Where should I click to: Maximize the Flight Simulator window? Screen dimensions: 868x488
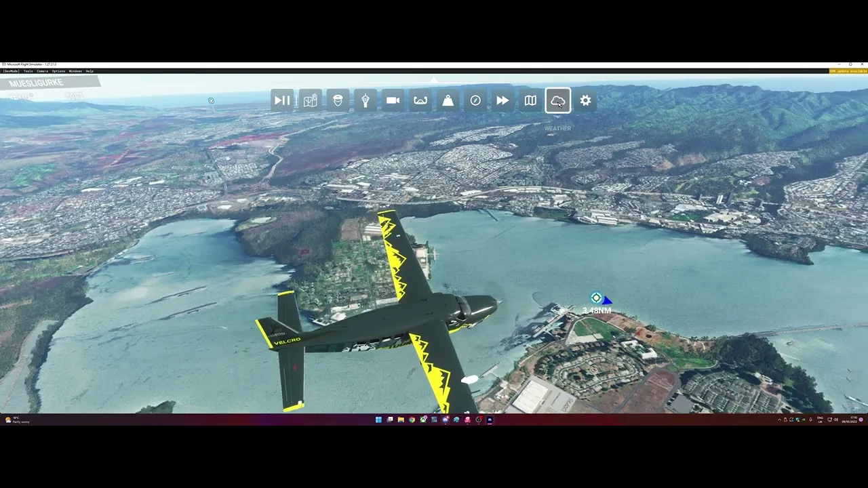pos(850,64)
